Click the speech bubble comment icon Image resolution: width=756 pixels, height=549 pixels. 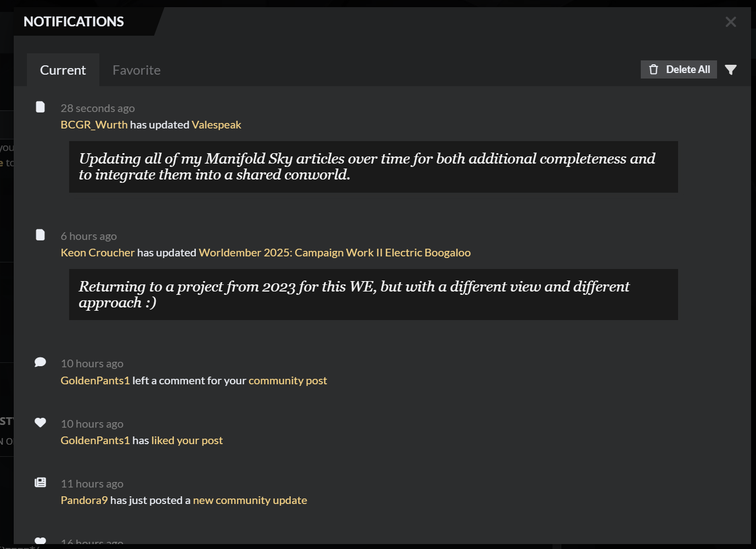(x=40, y=362)
